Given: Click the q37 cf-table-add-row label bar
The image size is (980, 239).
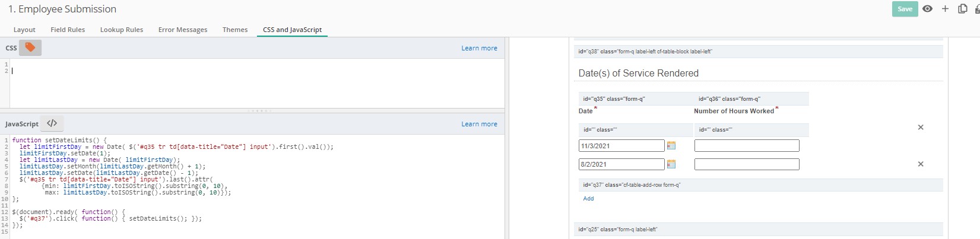Looking at the screenshot, I should (761, 185).
